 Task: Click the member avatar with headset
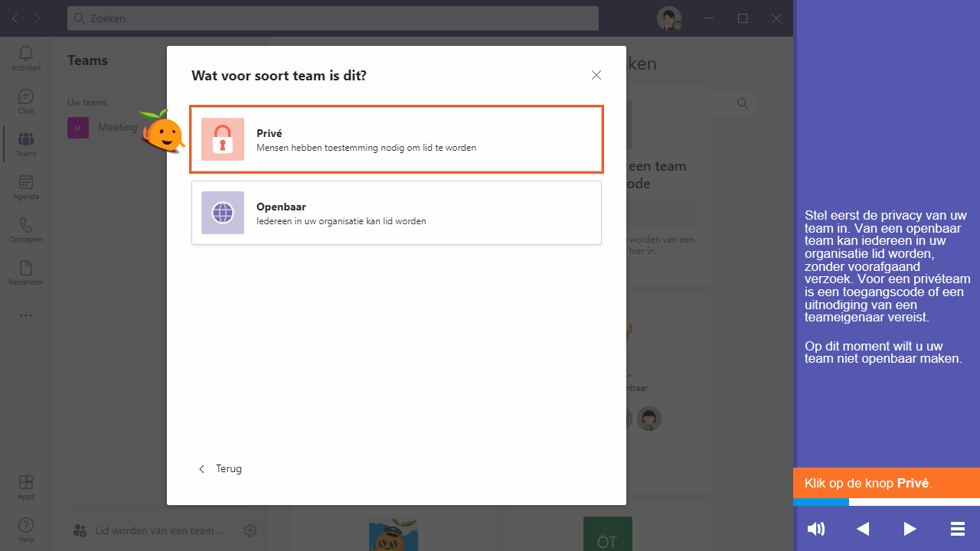click(649, 419)
